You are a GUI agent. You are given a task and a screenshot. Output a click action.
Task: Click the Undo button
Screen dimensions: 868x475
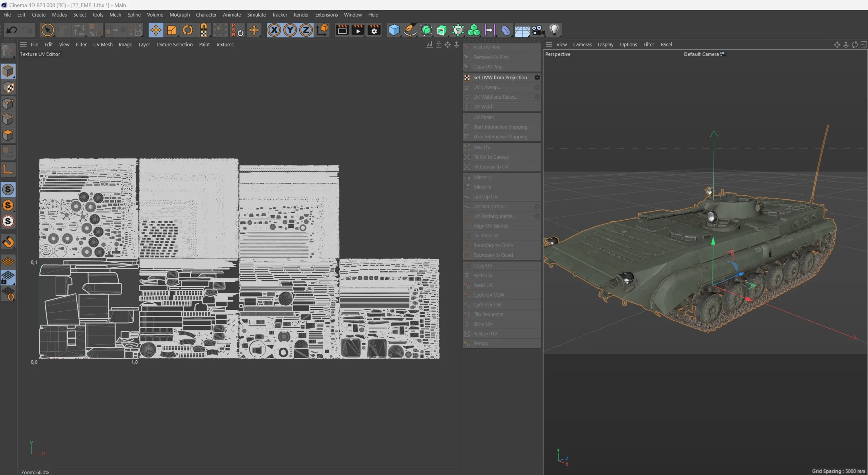(x=12, y=30)
